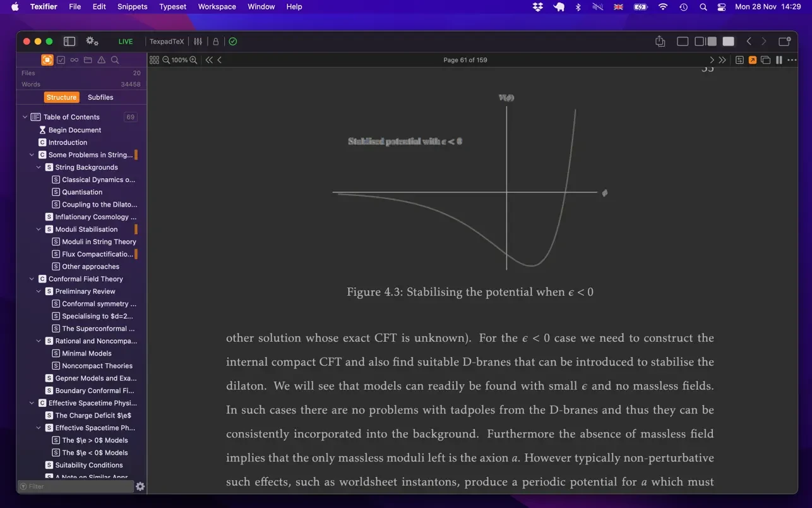Viewport: 812px width, 508px height.
Task: Collapse the Preliminary Review section
Action: coord(39,291)
